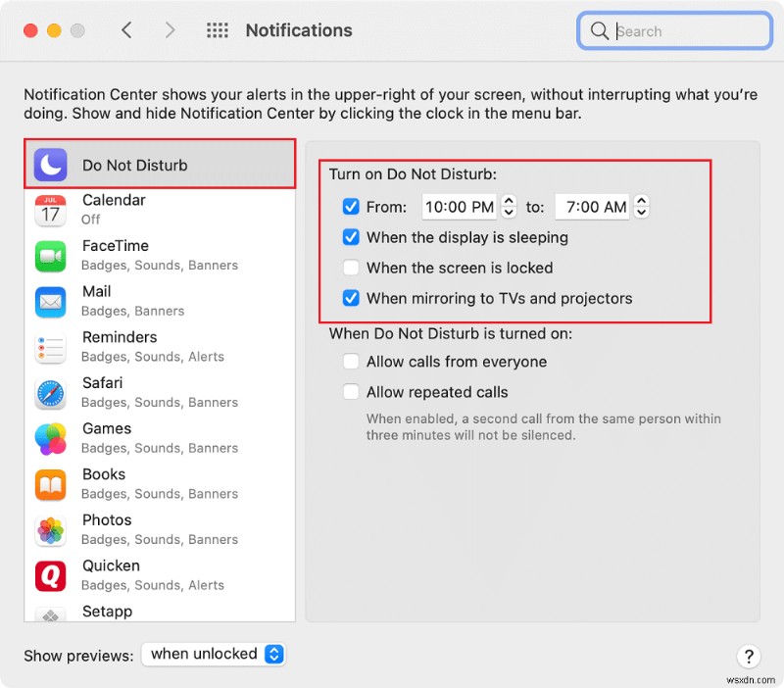The width and height of the screenshot is (784, 688).
Task: Click the Games bubbles icon
Action: point(51,439)
